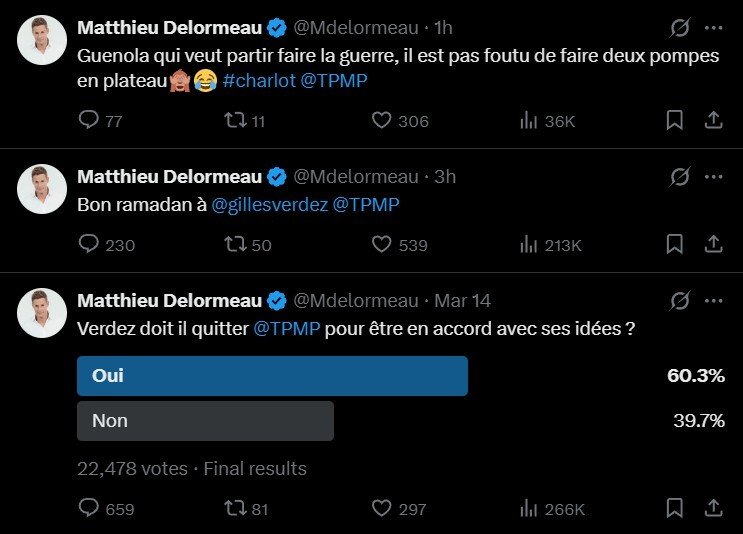Viewport: 743px width, 534px height.
Task: Open more options on Guenola tweet
Action: (713, 27)
